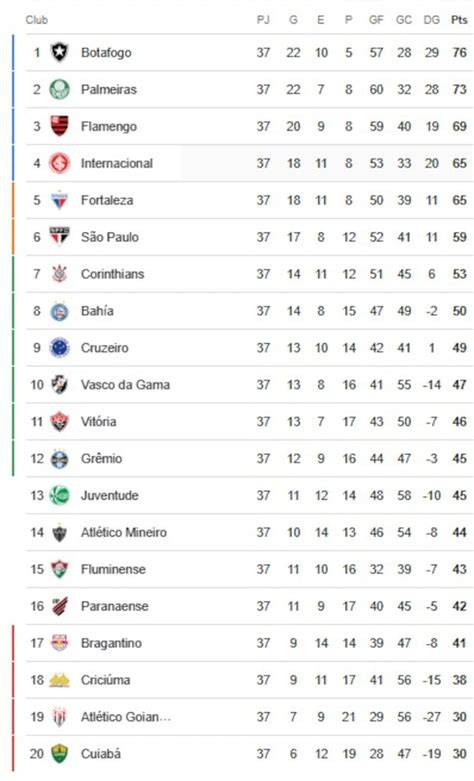Click the Club column header
The width and height of the screenshot is (474, 781).
(36, 20)
